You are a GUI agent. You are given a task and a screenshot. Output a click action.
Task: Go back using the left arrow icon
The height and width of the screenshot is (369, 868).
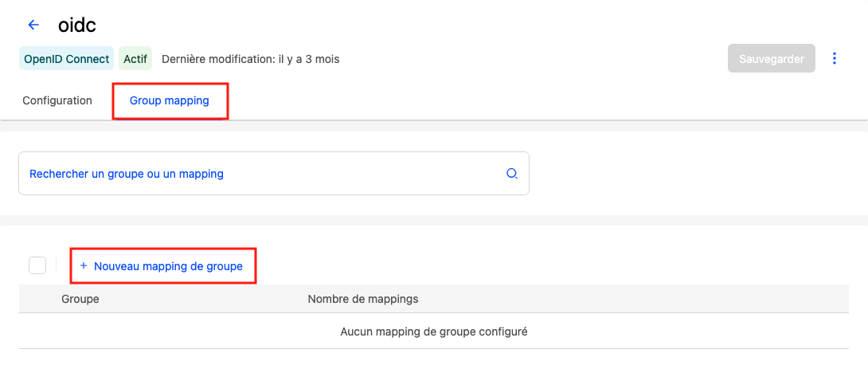point(33,25)
